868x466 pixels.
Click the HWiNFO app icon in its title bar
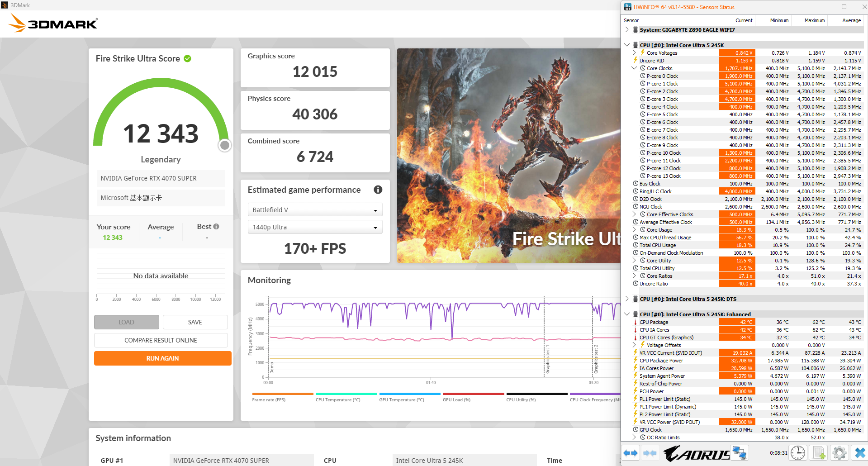(628, 7)
